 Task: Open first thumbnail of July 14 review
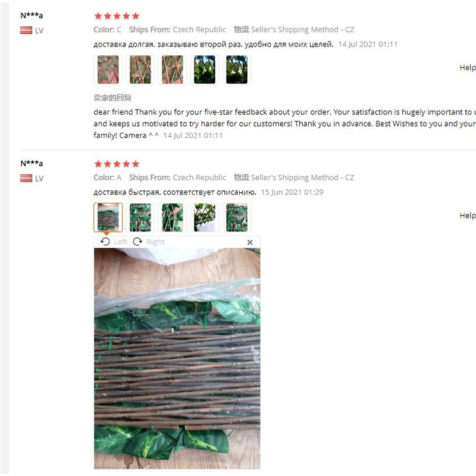108,70
